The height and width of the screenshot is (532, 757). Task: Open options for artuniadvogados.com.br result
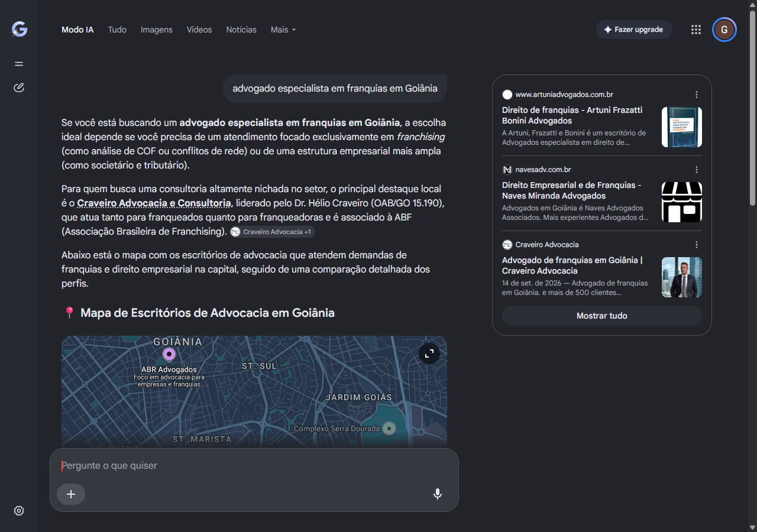pyautogui.click(x=697, y=95)
